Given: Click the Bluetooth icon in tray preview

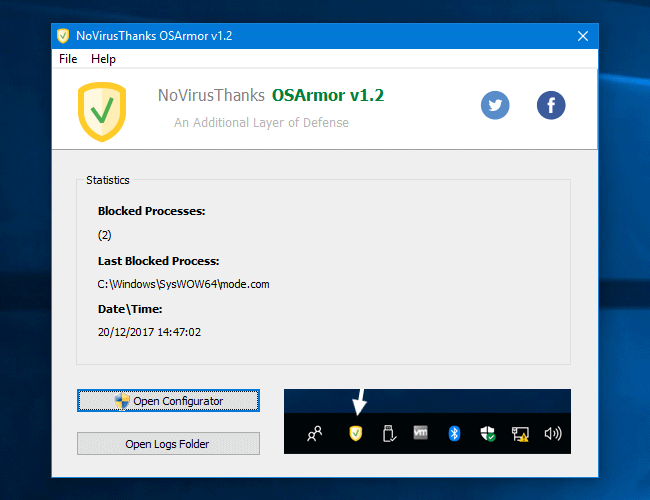Looking at the screenshot, I should tap(454, 434).
